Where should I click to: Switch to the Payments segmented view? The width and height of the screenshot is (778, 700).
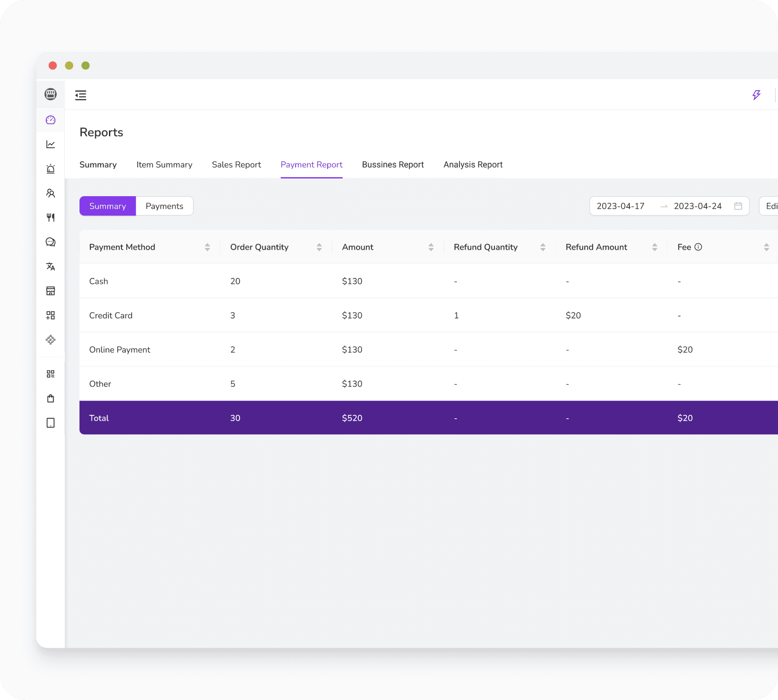164,206
